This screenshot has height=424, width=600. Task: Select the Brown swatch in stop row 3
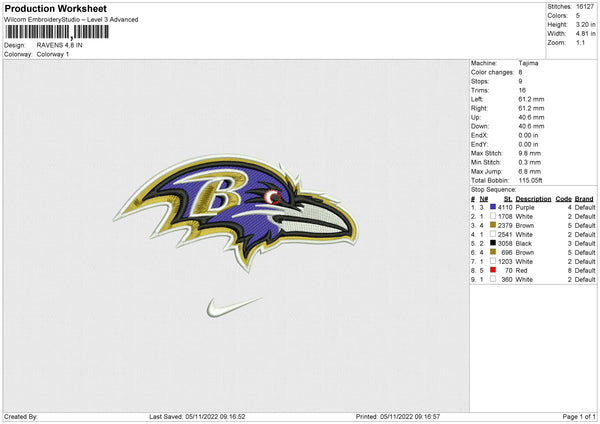point(493,225)
